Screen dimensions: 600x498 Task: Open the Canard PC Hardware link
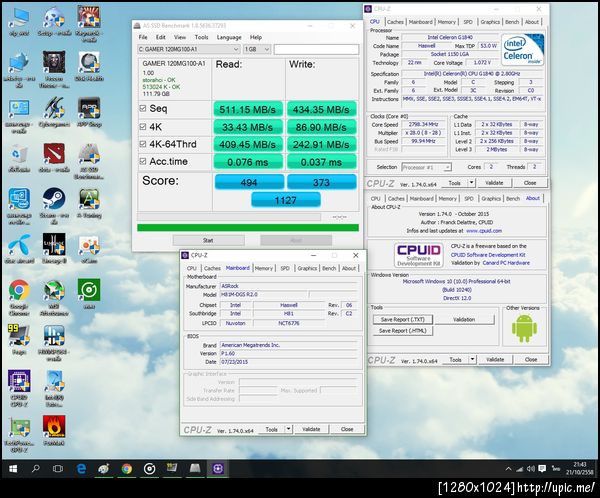pos(506,263)
